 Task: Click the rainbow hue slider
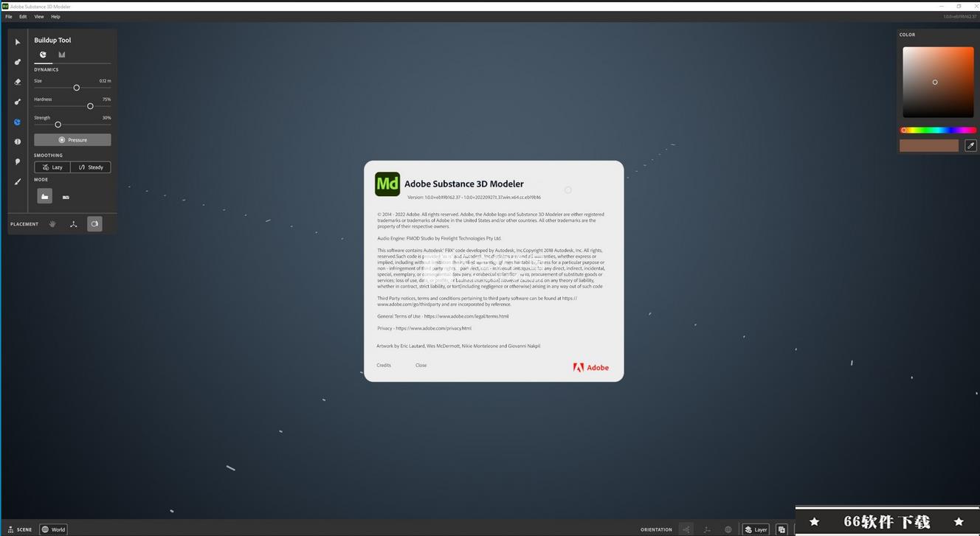[938, 130]
